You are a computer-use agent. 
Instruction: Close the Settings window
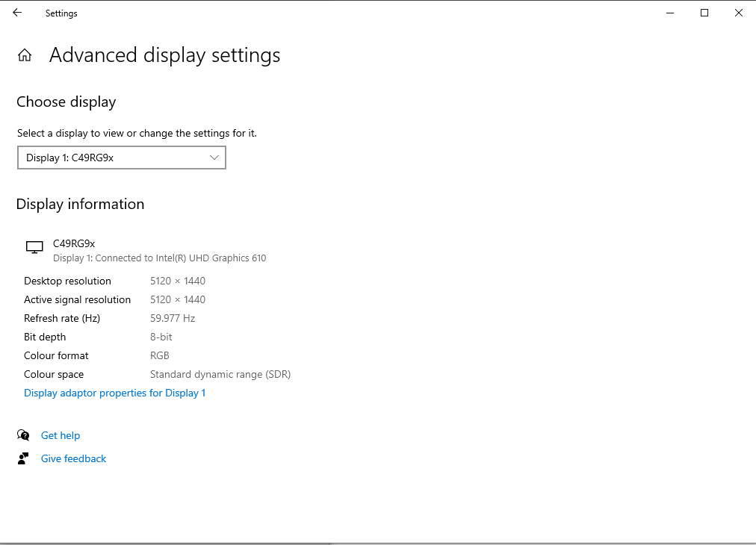(738, 13)
